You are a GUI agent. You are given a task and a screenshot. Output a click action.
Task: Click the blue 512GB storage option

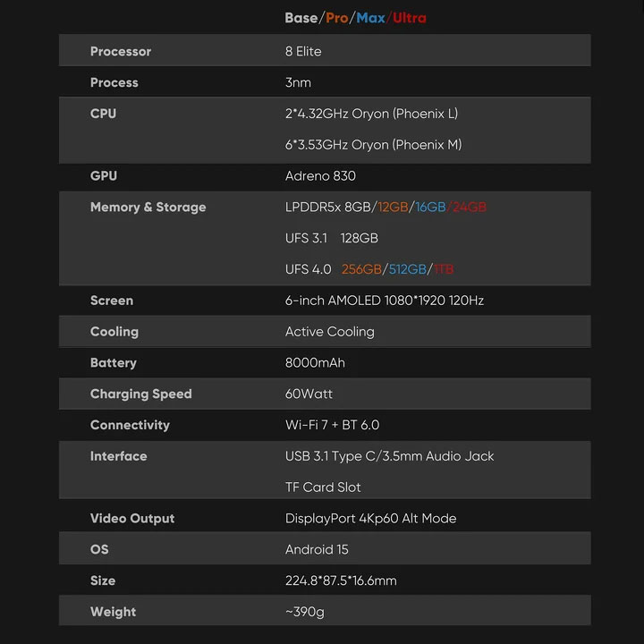407,269
